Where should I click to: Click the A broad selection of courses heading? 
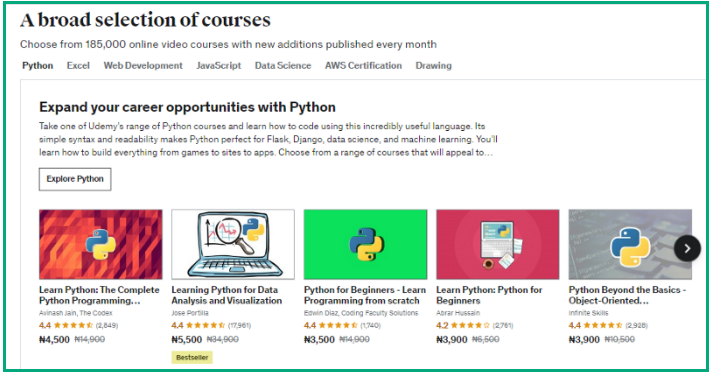145,20
